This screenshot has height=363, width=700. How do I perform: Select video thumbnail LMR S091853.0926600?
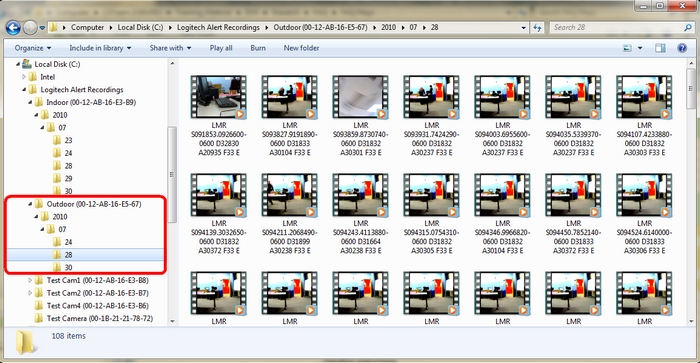click(219, 97)
